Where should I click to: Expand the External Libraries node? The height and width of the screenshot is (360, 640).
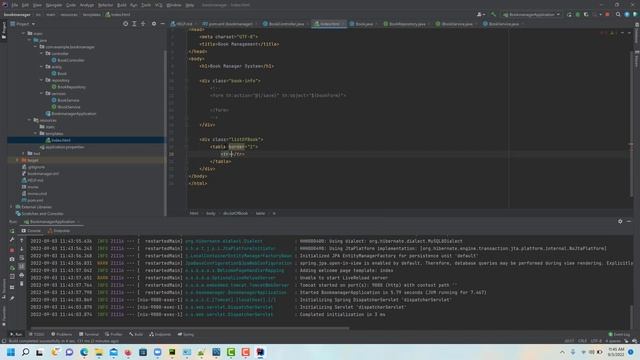pyautogui.click(x=11, y=207)
